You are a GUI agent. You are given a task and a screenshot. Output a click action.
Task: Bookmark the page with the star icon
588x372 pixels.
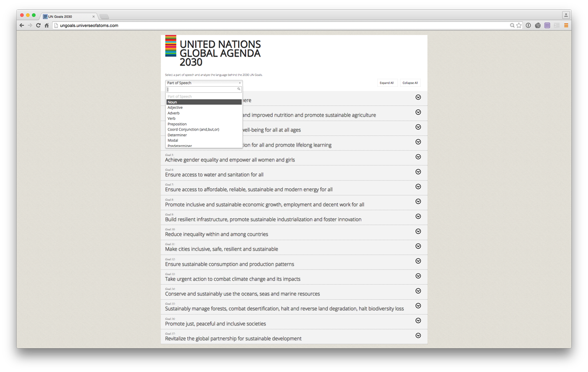point(519,25)
